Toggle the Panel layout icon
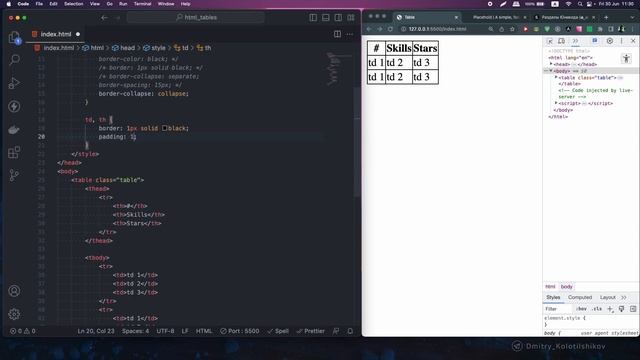This screenshot has height=360, width=640. pos(326,18)
